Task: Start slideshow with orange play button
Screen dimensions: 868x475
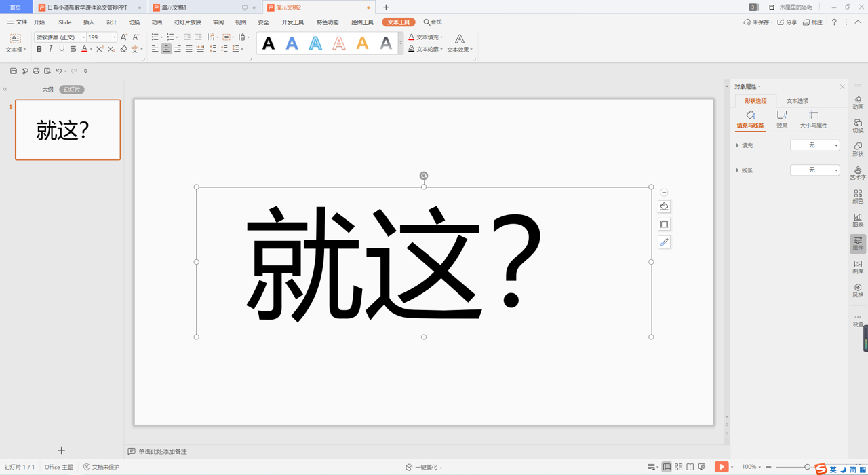Action: (722, 467)
